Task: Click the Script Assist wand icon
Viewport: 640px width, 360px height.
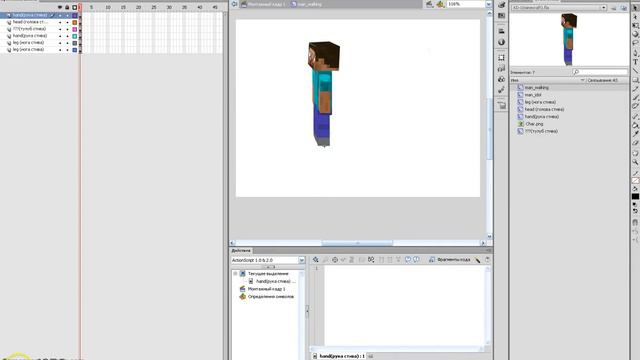Action: (478, 260)
